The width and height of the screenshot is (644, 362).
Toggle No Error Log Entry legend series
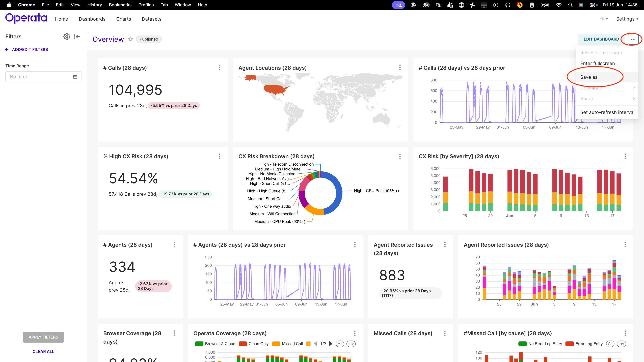[x=540, y=344]
